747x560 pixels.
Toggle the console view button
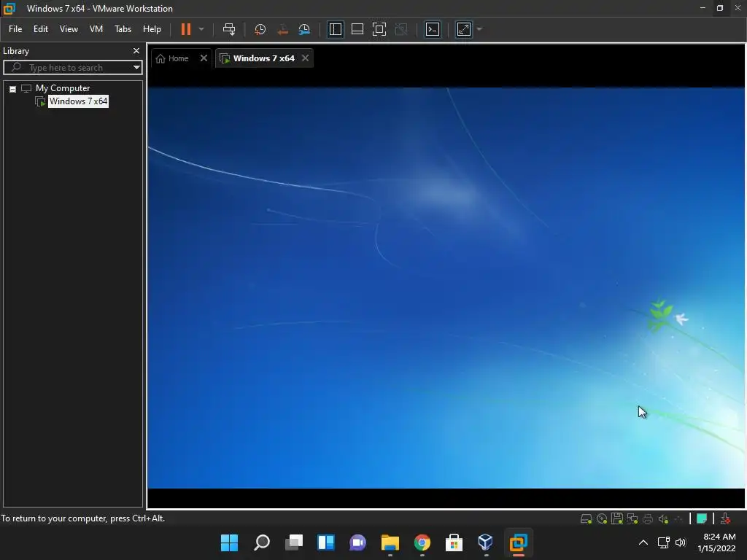point(433,29)
